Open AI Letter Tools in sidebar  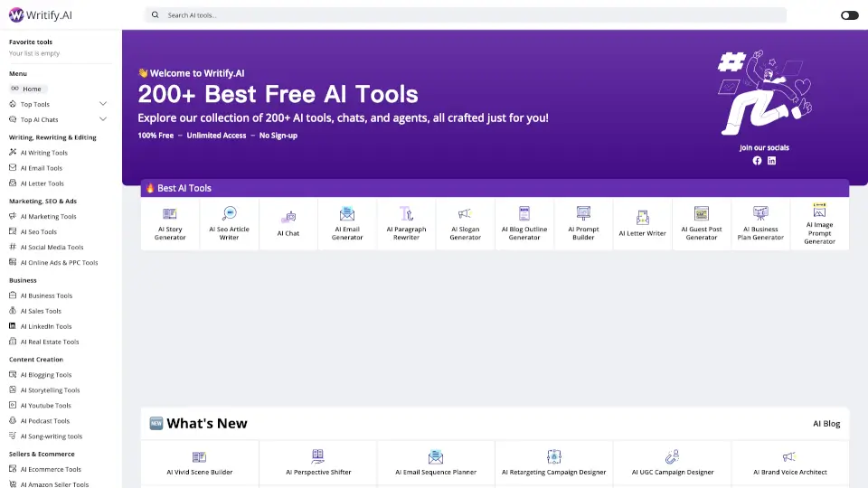(x=42, y=183)
